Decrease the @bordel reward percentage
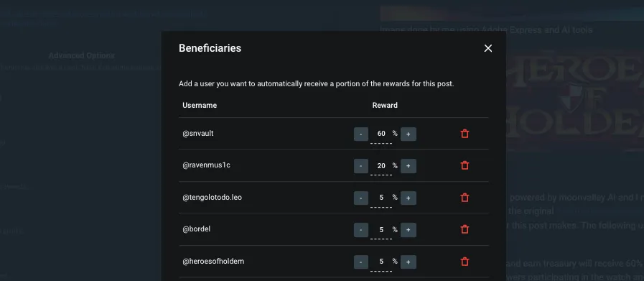 [x=361, y=230]
